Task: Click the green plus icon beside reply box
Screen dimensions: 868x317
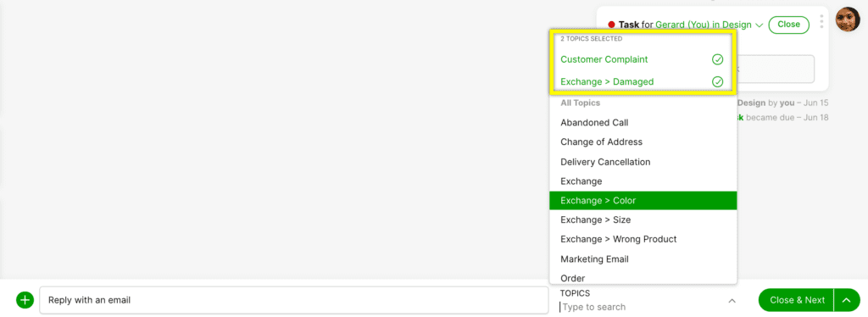Action: coord(25,300)
